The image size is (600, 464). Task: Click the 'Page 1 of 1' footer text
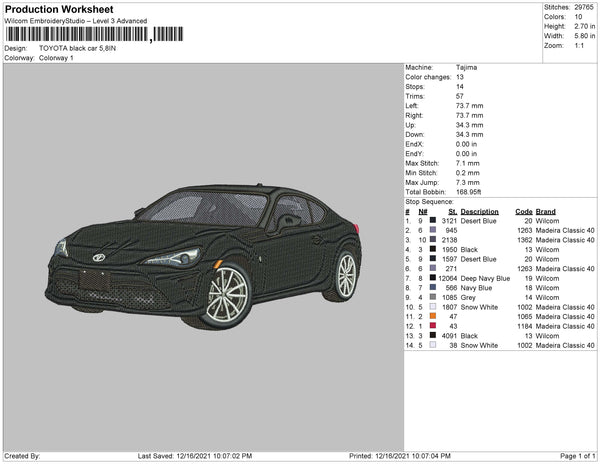577,456
